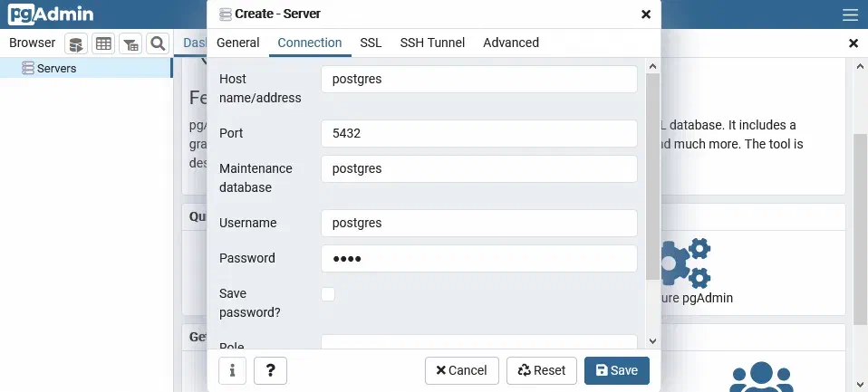Click the pgAdmin logo
This screenshot has height=392, width=868.
click(x=51, y=14)
